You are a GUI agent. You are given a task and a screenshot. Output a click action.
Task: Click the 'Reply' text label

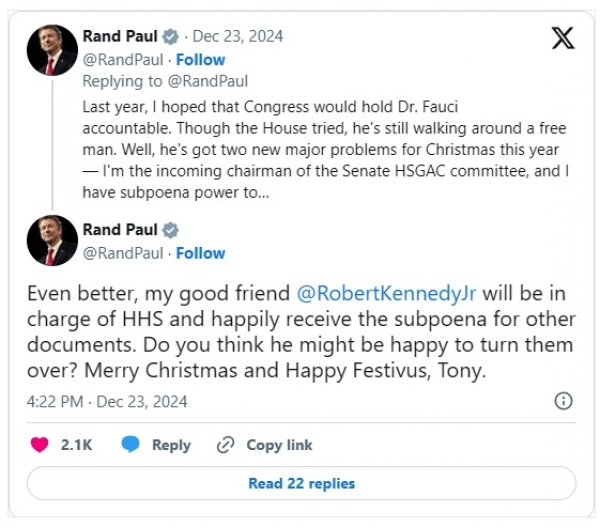click(171, 445)
